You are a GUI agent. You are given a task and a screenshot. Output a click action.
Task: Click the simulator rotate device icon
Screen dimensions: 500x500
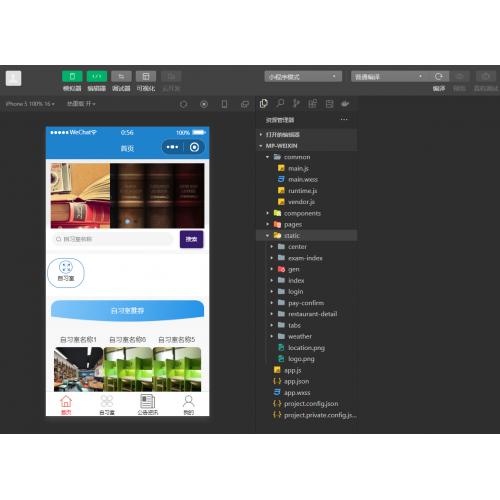tap(224, 104)
